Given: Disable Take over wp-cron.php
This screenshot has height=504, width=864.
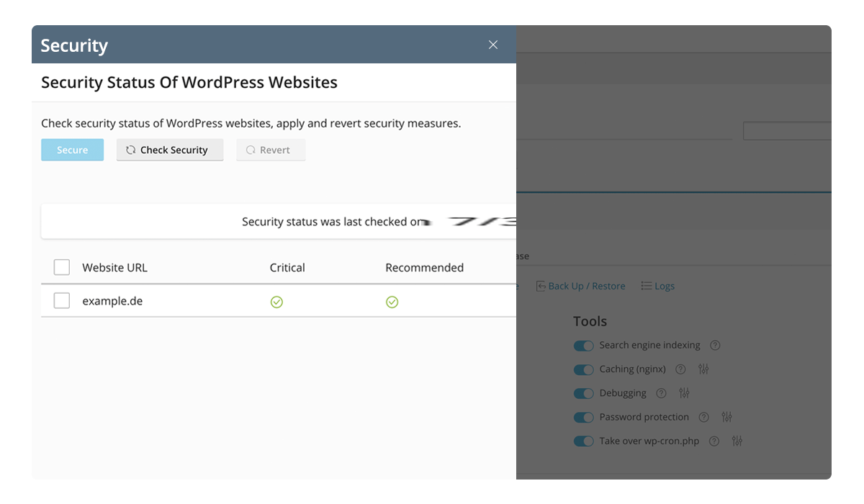Looking at the screenshot, I should (584, 441).
